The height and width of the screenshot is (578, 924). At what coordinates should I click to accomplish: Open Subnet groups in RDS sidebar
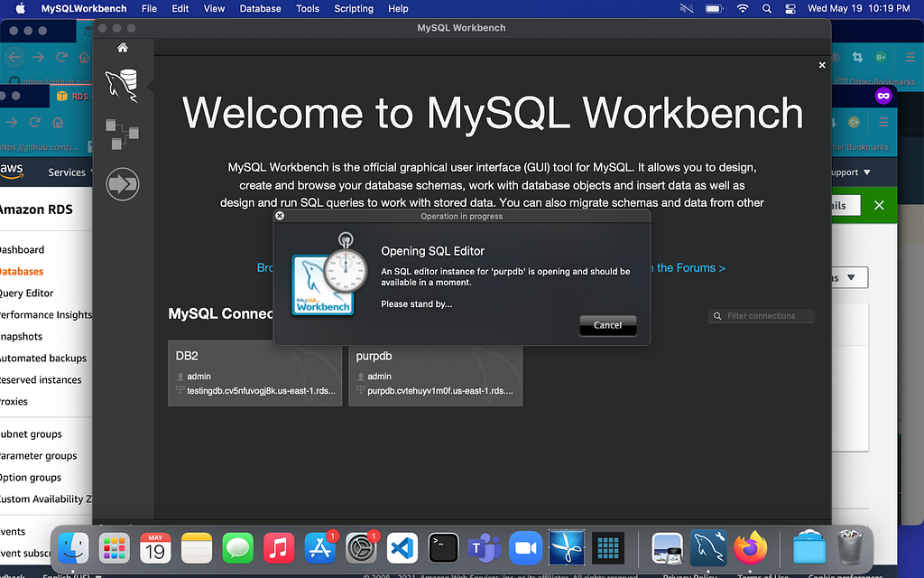coord(31,434)
